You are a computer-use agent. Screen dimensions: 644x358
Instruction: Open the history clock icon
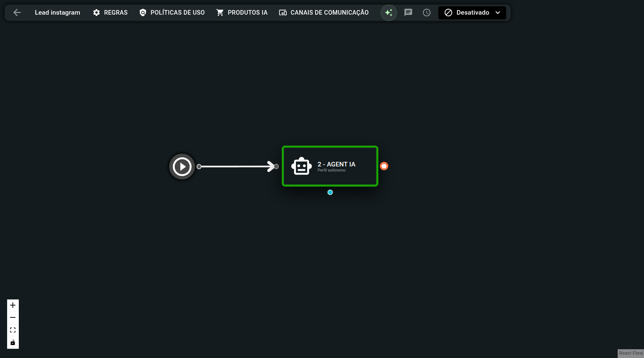tap(427, 13)
